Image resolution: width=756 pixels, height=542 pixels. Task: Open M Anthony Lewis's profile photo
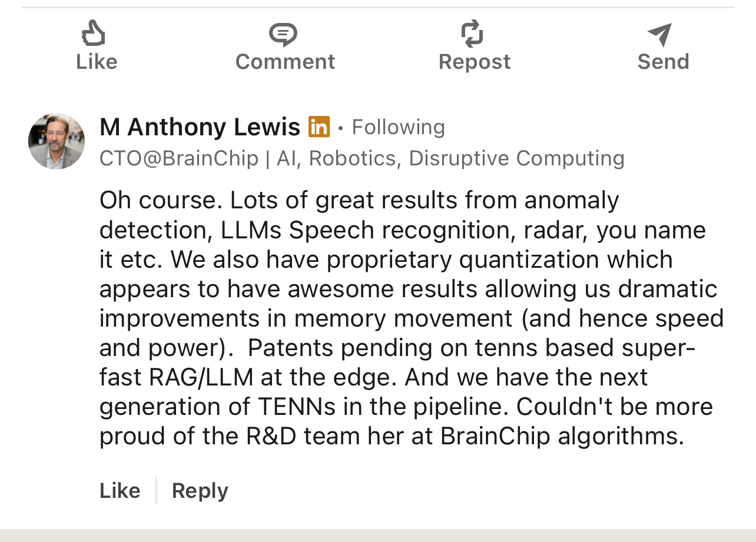point(57,141)
